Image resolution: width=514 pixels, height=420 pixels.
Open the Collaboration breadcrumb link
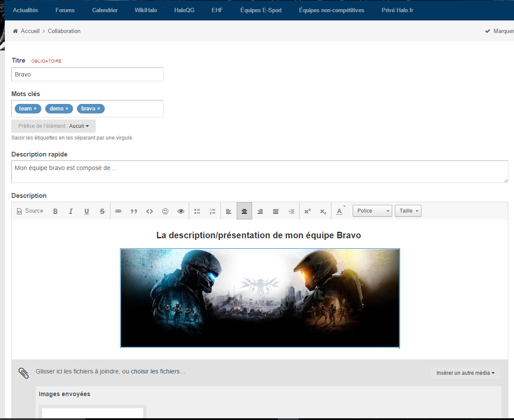64,31
